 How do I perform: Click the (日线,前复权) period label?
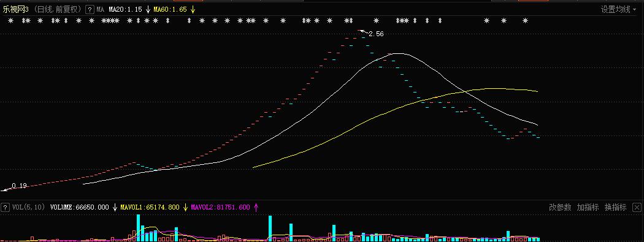tap(58, 9)
